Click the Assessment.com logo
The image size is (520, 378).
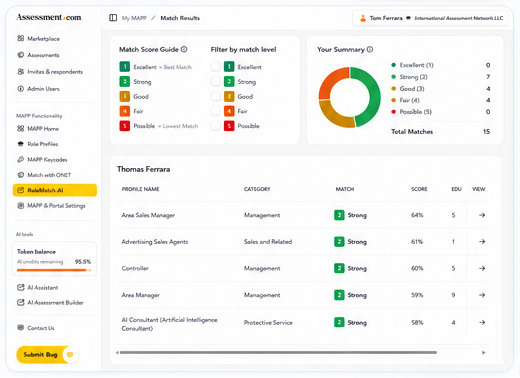click(49, 17)
